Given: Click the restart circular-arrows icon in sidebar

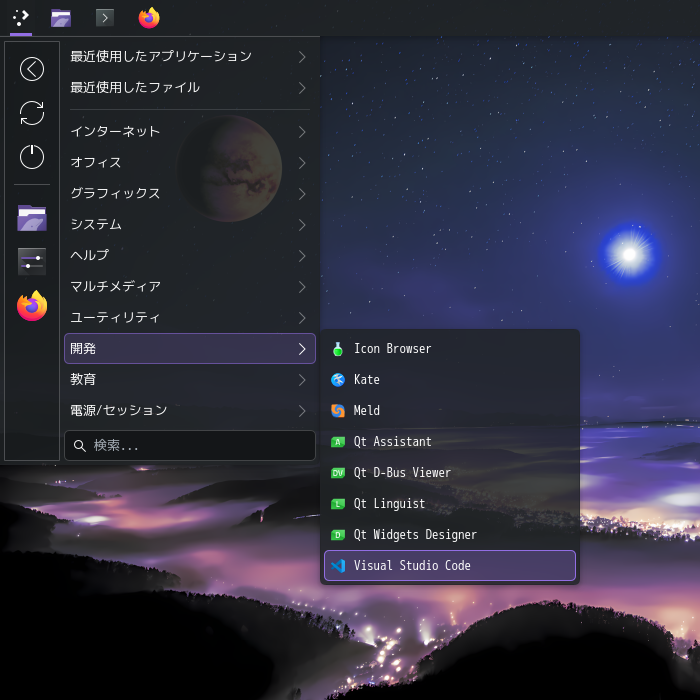Looking at the screenshot, I should coord(32,113).
